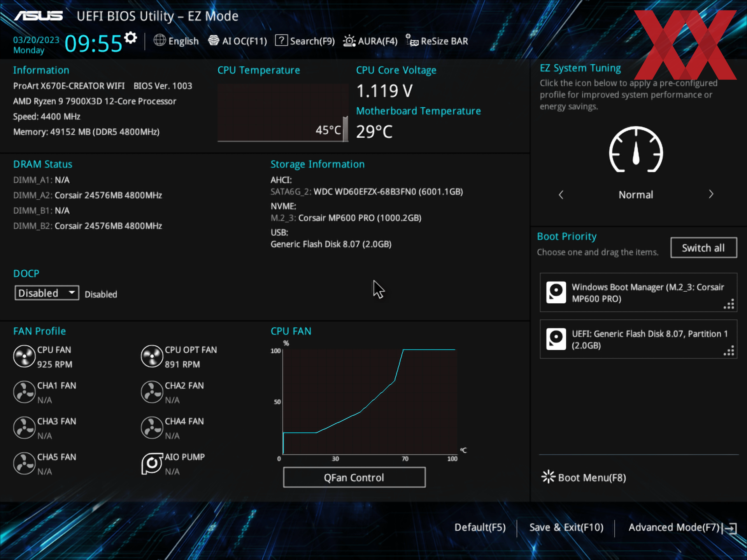Click the QFan Control button
The width and height of the screenshot is (747, 560).
click(x=354, y=477)
